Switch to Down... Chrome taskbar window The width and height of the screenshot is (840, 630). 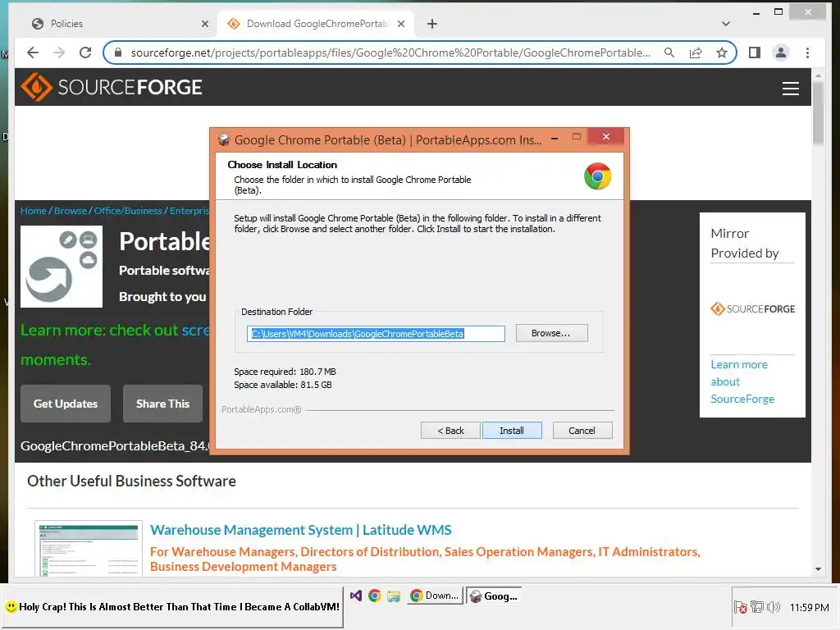[x=435, y=596]
